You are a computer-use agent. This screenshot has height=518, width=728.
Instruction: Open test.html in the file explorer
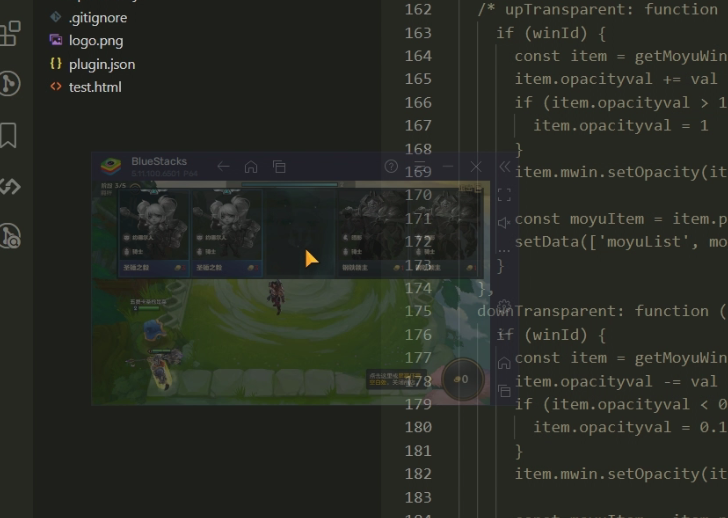point(95,87)
